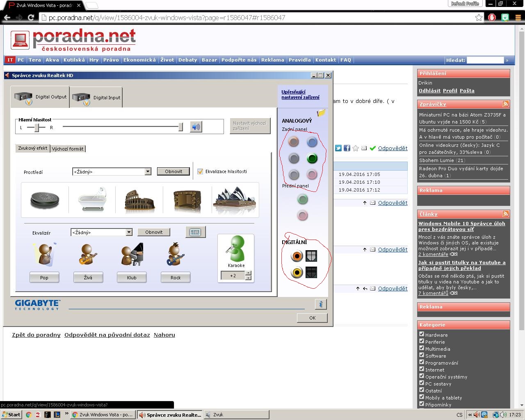Open the Windows Start menu
The width and height of the screenshot is (525, 420).
click(11, 415)
